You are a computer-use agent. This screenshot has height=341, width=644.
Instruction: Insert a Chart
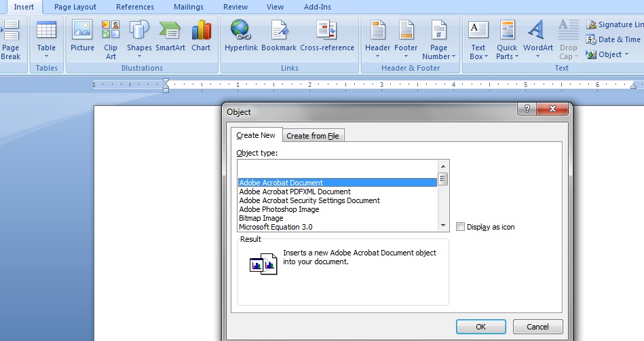pyautogui.click(x=201, y=36)
